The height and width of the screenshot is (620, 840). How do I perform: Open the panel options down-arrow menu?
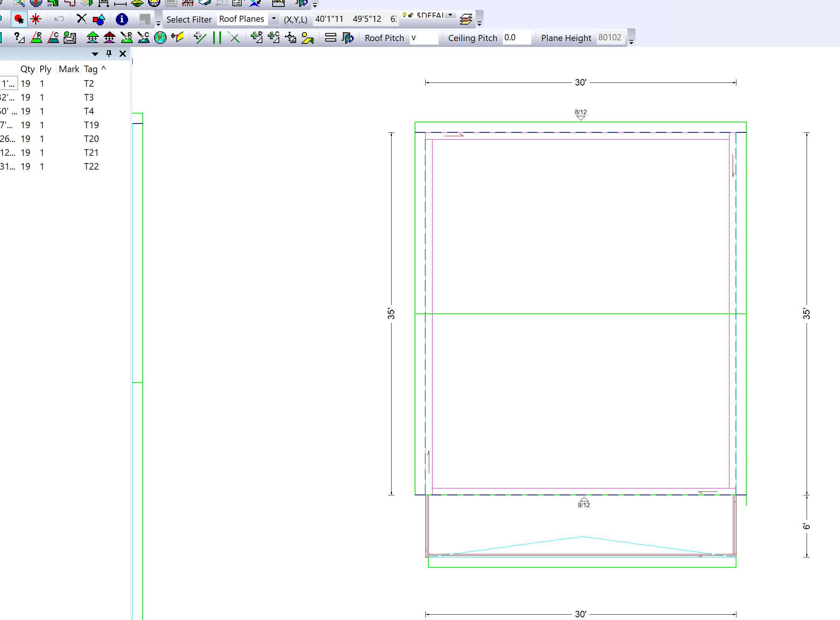tap(95, 54)
